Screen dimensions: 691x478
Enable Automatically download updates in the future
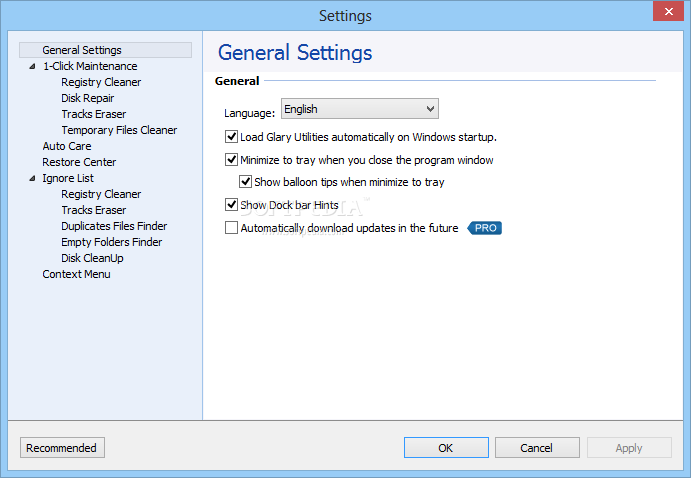pos(231,228)
